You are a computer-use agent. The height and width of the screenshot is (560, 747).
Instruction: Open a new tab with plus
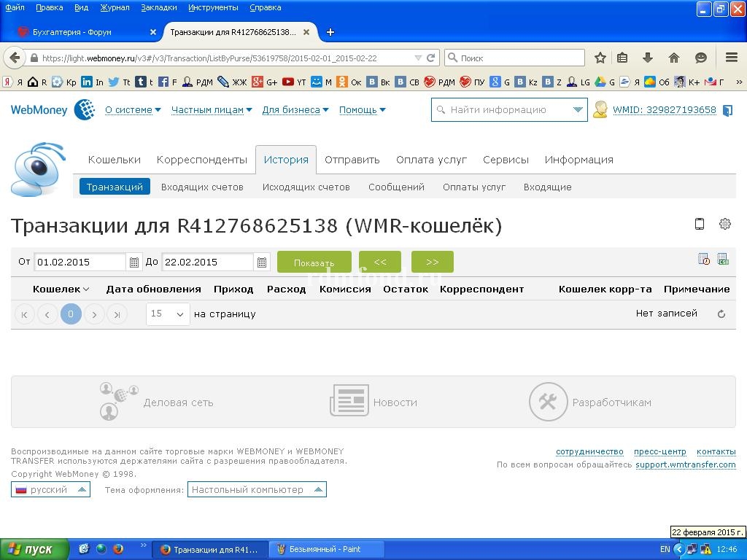point(330,32)
